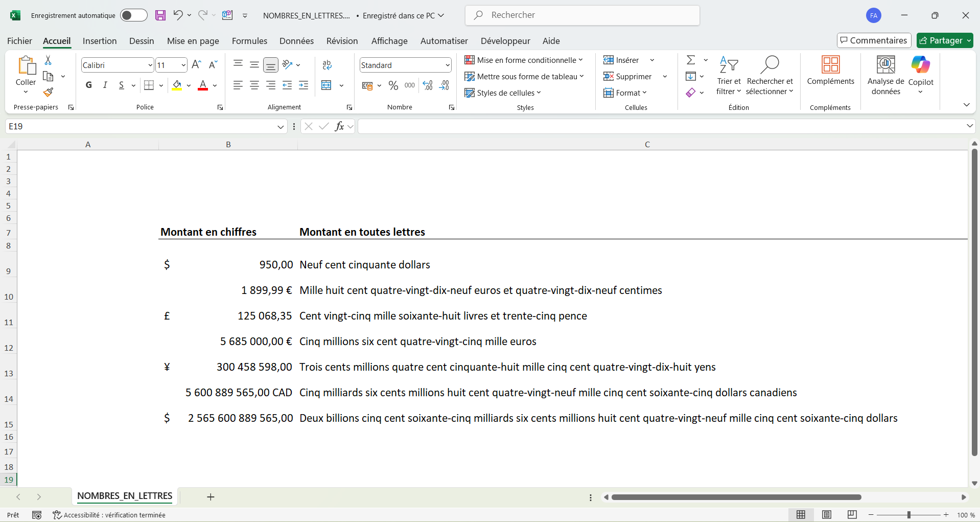980x522 pixels.
Task: Click in the Rechercher search box
Action: point(582,15)
